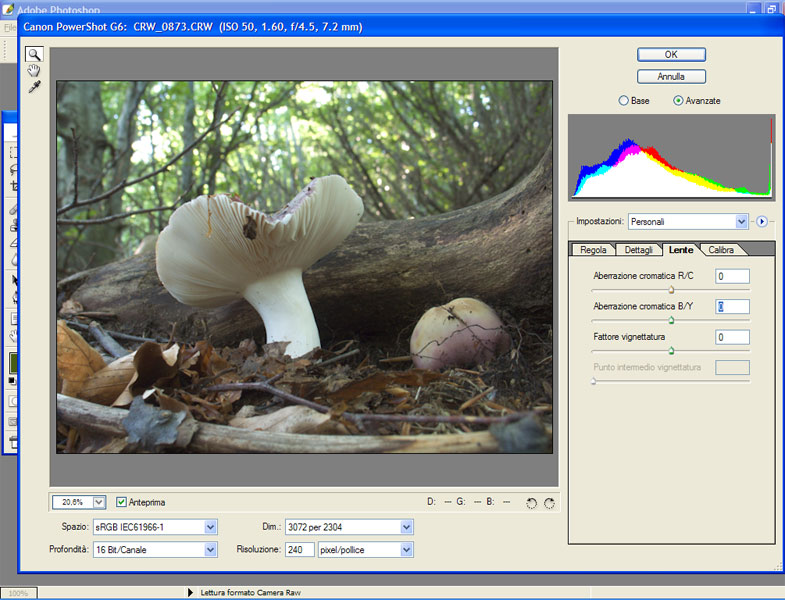
Task: Click the Fattore vignettatura slider handle
Action: coord(671,351)
